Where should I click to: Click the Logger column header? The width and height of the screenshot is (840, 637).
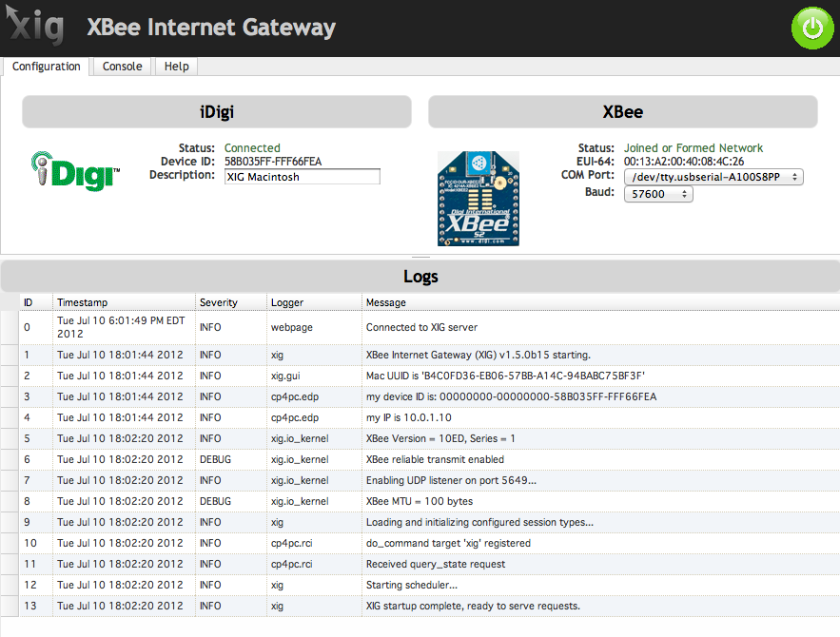pyautogui.click(x=314, y=302)
